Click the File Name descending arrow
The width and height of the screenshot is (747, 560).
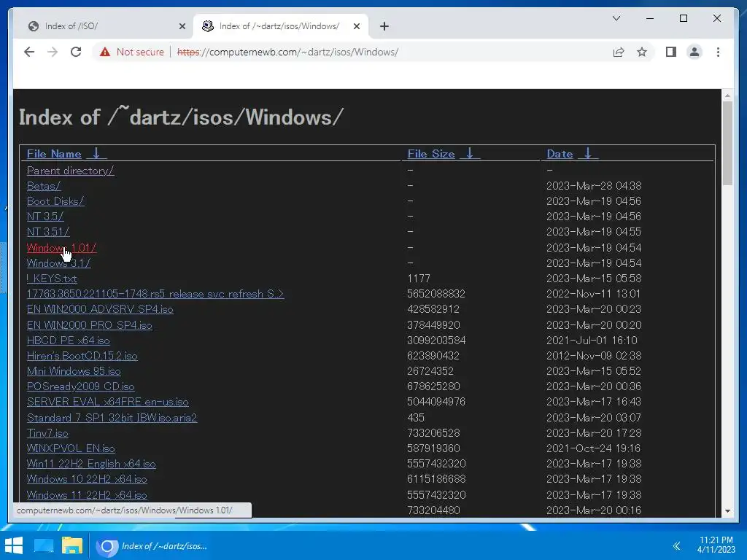click(x=96, y=153)
